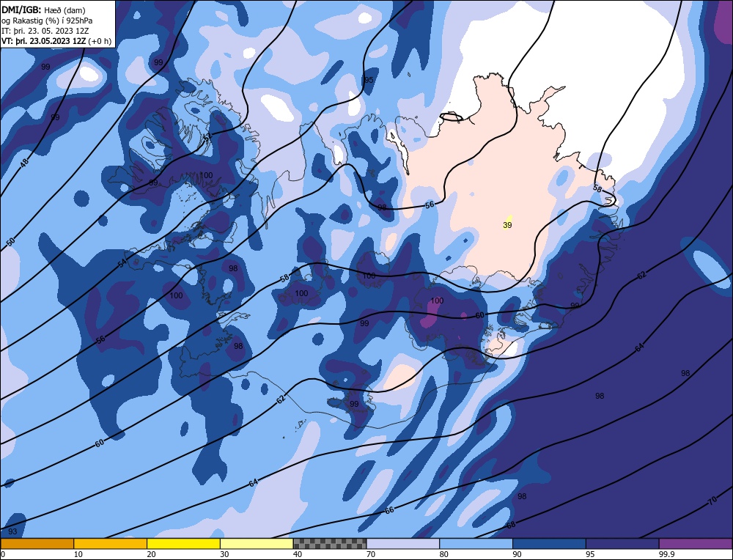The image size is (733, 560).
Task: Click the '39' humidity value on yellow spot
Action: (x=507, y=225)
